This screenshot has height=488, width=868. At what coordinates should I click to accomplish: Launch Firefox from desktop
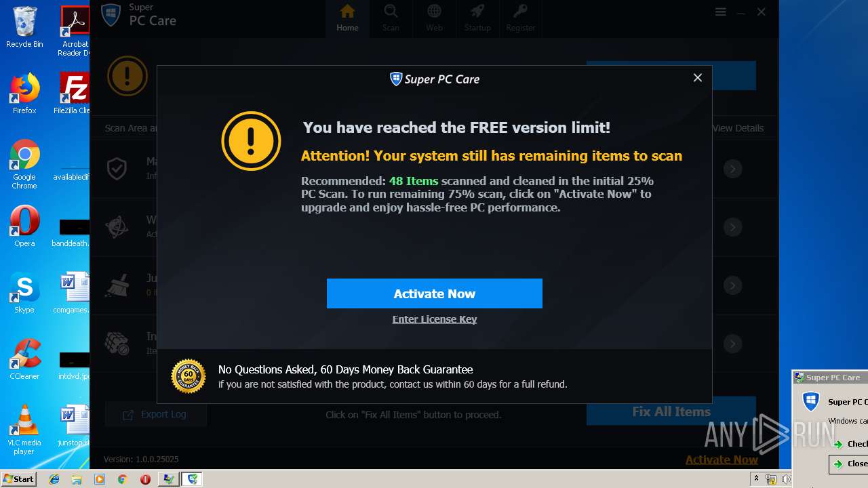24,94
